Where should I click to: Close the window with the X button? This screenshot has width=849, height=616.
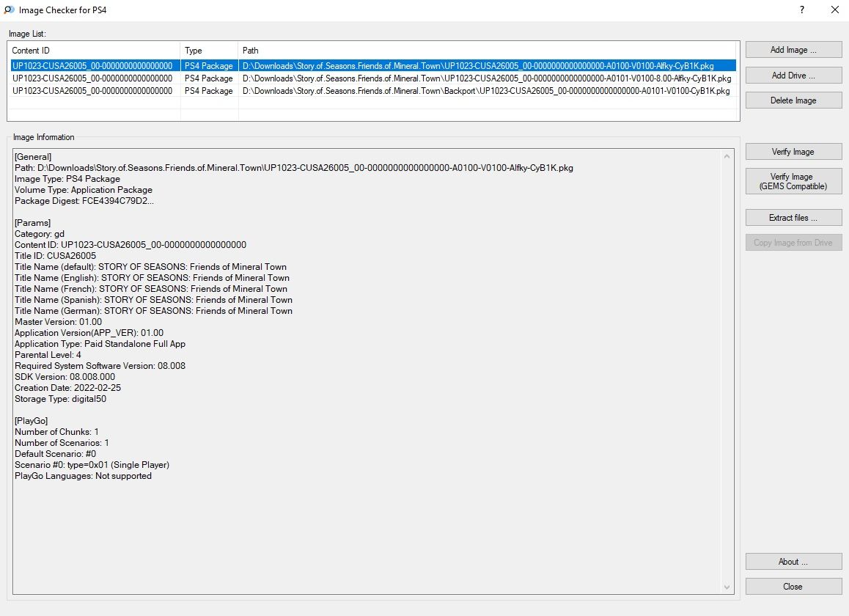(x=834, y=10)
